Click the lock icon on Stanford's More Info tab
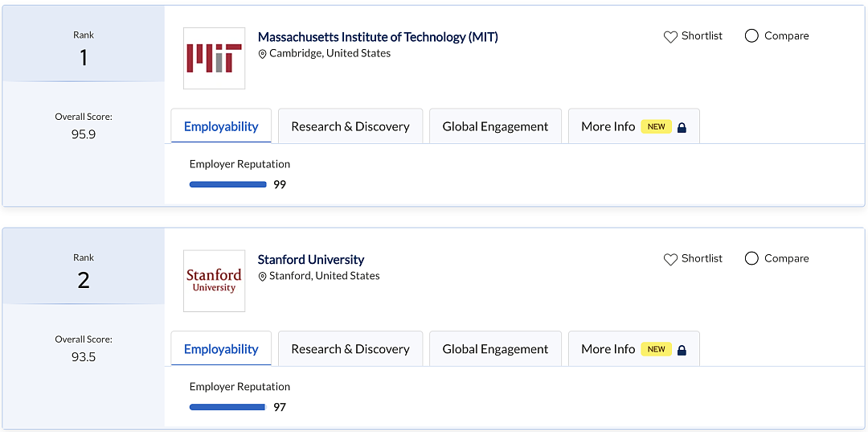868x432 pixels. [x=682, y=350]
